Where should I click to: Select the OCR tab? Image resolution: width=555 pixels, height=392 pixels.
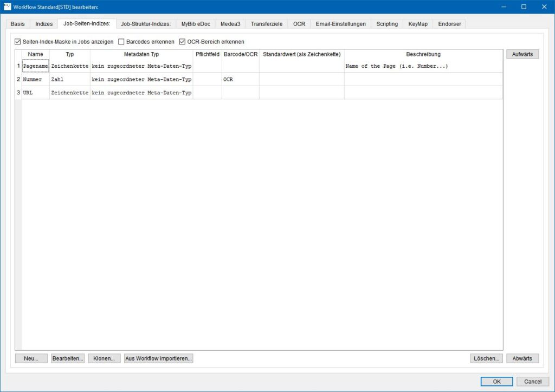click(299, 24)
